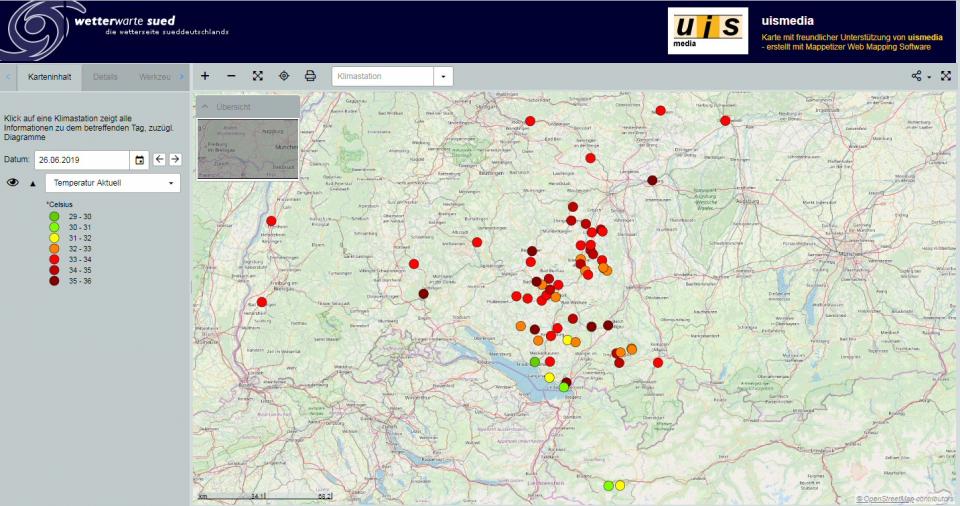Click the print map icon
Screen dimensions: 960x506
coord(310,76)
